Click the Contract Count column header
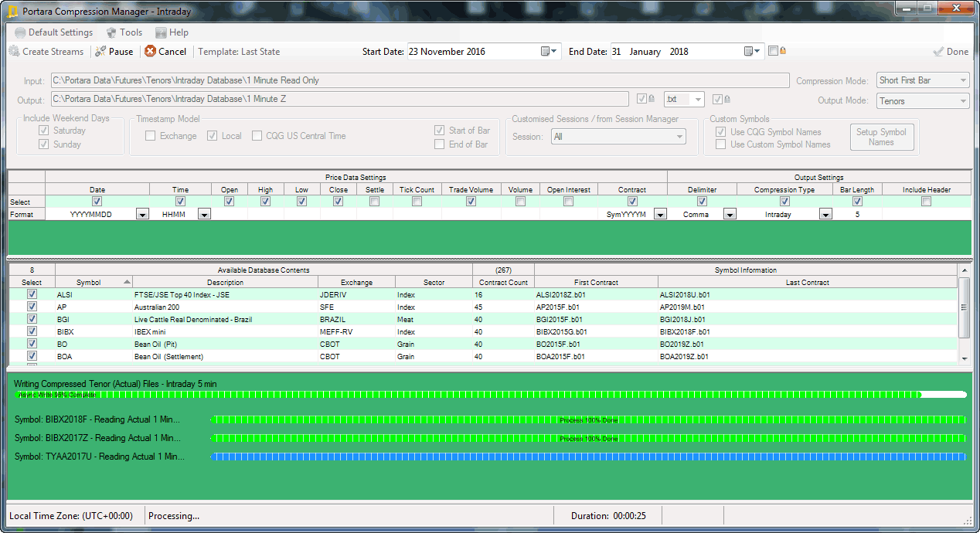 coord(503,283)
